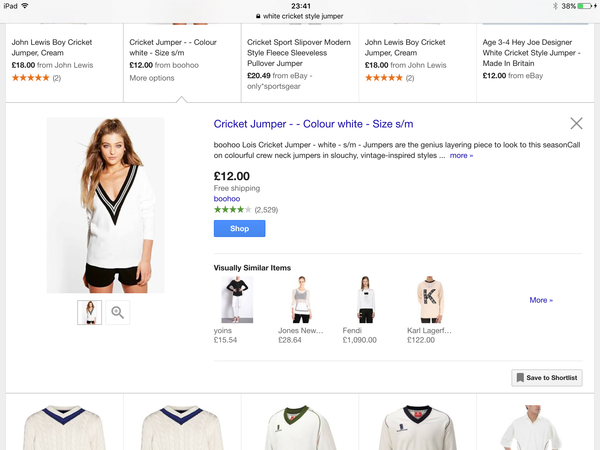Select the small product image thumbnail
The image size is (600, 450).
point(90,313)
